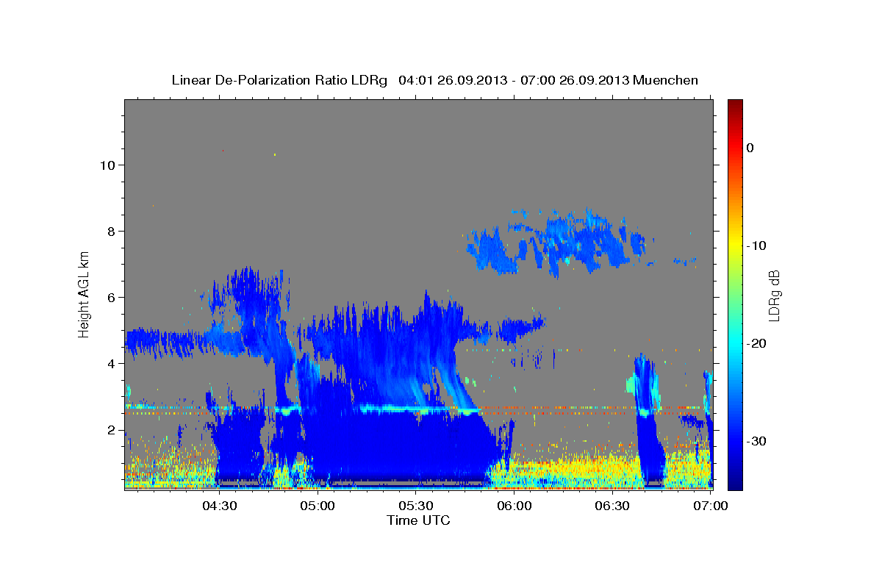Click the height tick label '4'
This screenshot has width=882, height=588.
pyautogui.click(x=110, y=363)
